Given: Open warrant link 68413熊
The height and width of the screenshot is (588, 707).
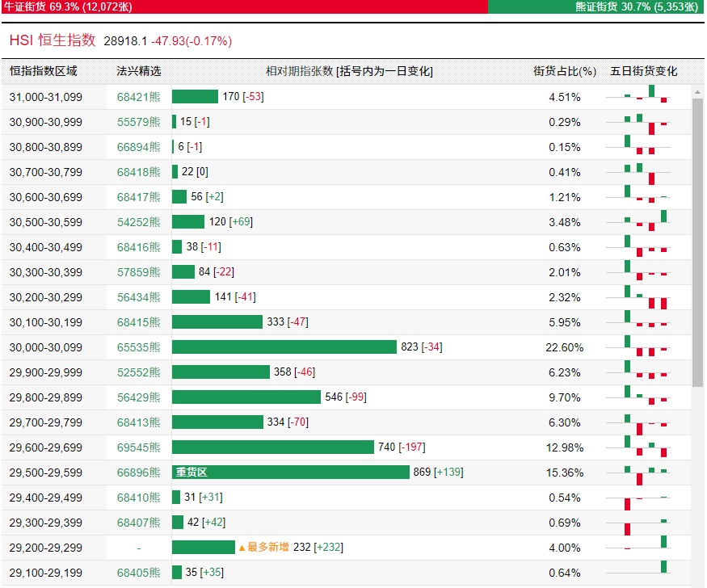Looking at the screenshot, I should click(138, 422).
